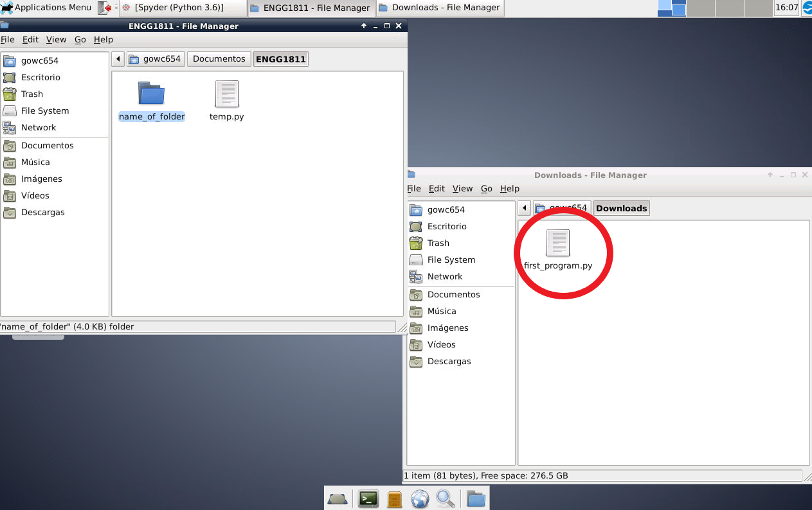
Task: Open File menu in Downloads window
Action: [x=414, y=188]
